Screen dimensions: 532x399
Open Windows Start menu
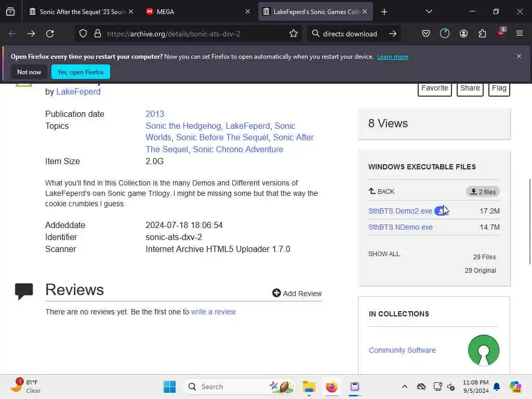click(x=170, y=387)
